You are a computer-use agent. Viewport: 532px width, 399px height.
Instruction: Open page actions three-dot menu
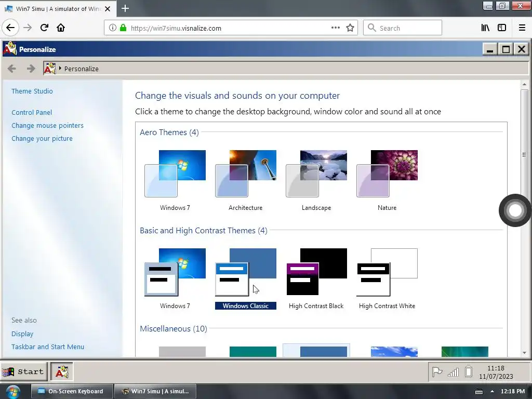pyautogui.click(x=335, y=28)
